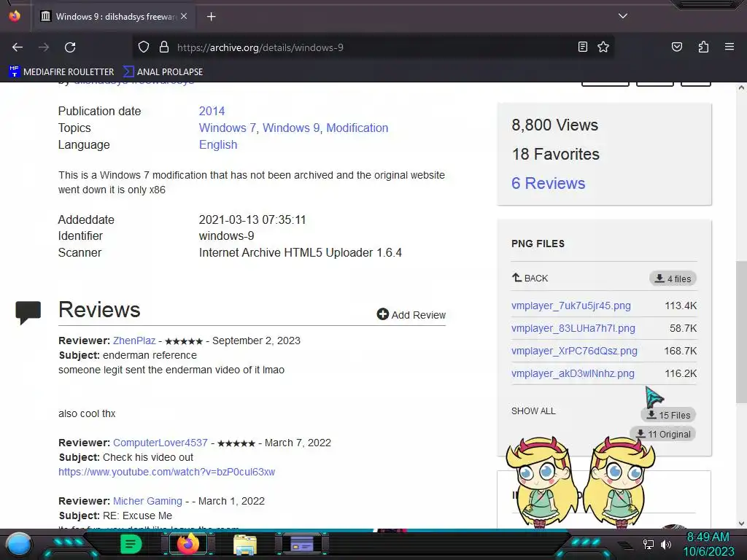Open File Explorer from taskbar
Screen dimensions: 747x560
245,545
